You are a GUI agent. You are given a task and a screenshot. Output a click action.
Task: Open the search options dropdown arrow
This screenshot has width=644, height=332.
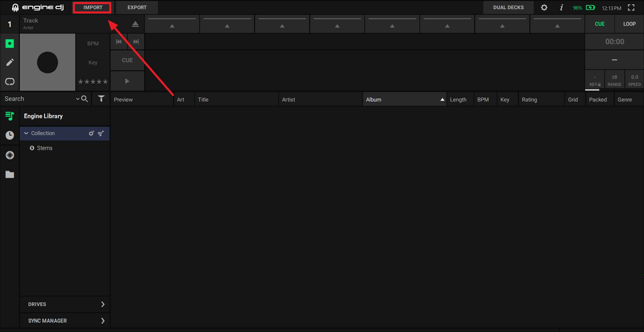pos(78,99)
